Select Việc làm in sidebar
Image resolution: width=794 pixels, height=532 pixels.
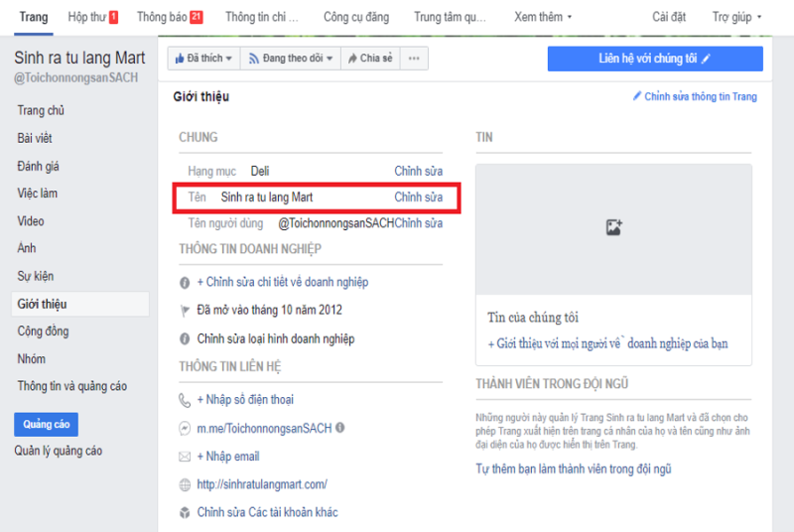37,194
